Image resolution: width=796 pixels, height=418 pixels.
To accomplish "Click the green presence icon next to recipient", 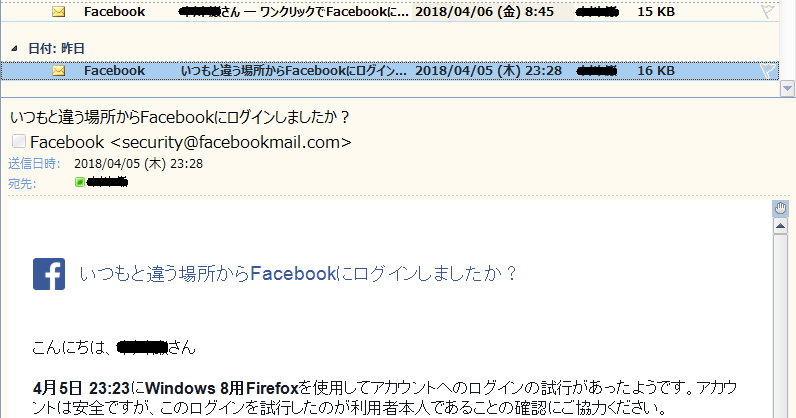I will tap(80, 182).
